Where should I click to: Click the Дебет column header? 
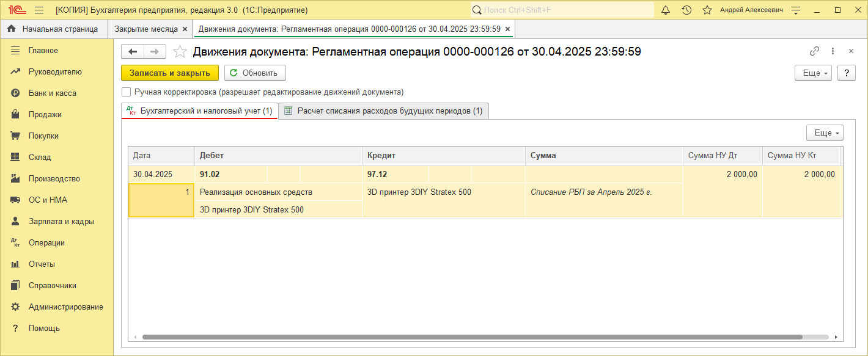click(278, 156)
